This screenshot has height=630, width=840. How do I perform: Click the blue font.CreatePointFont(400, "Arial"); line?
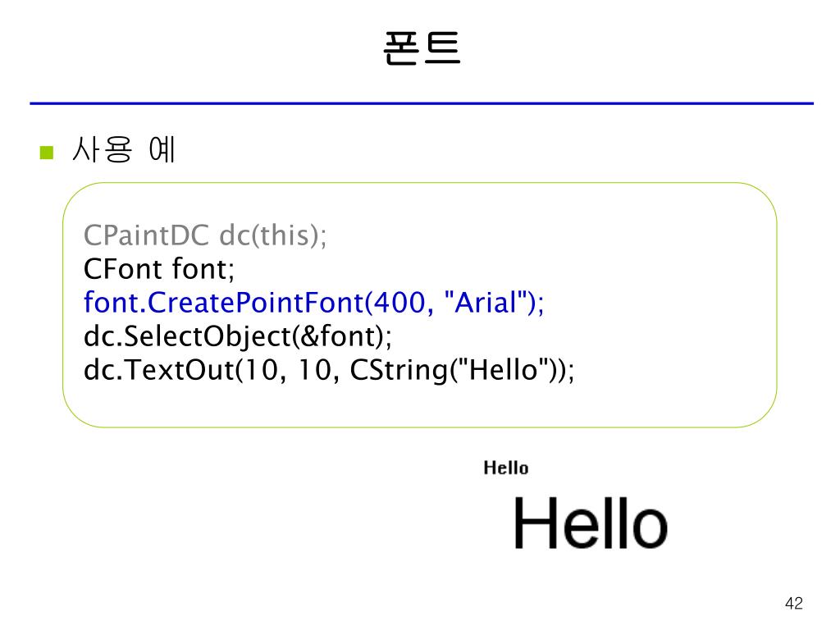pos(314,302)
